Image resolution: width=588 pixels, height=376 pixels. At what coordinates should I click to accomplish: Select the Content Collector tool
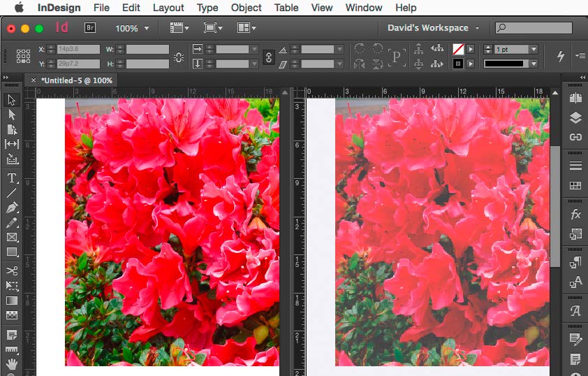pyautogui.click(x=12, y=159)
